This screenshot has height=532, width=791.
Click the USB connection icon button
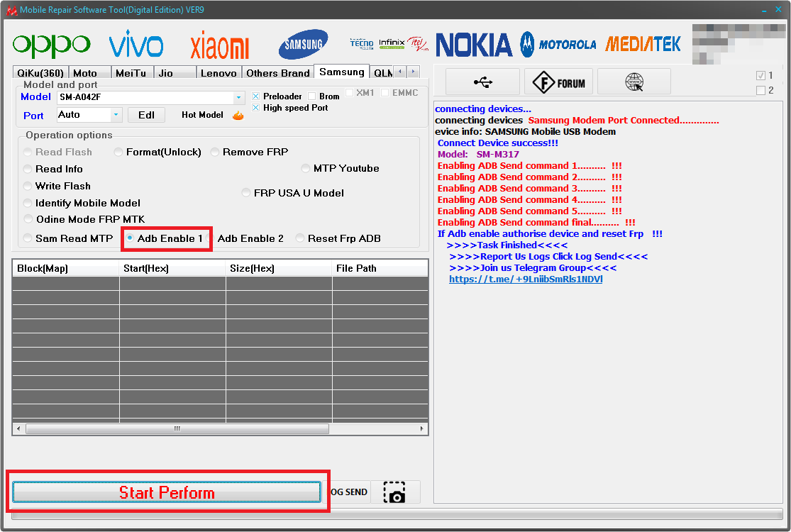[x=483, y=82]
